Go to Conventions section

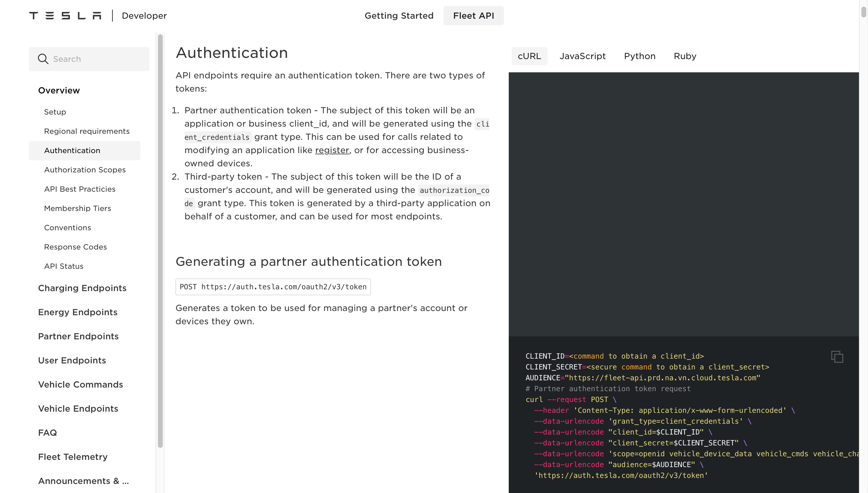click(68, 228)
